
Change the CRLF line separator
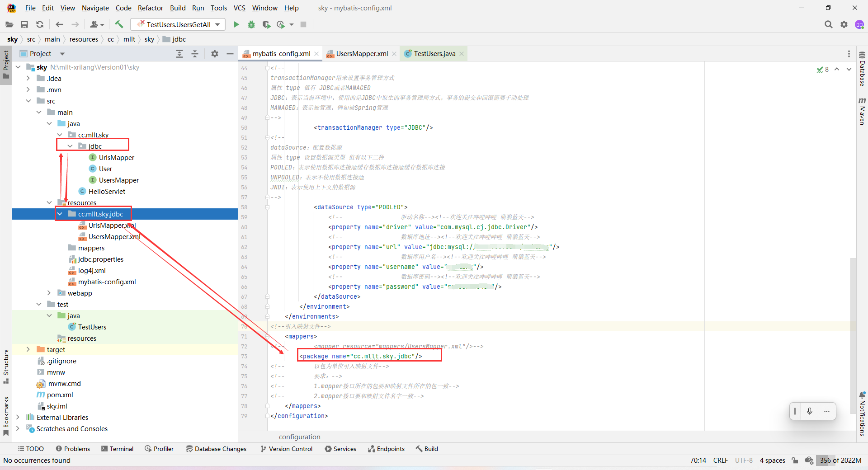pos(721,461)
